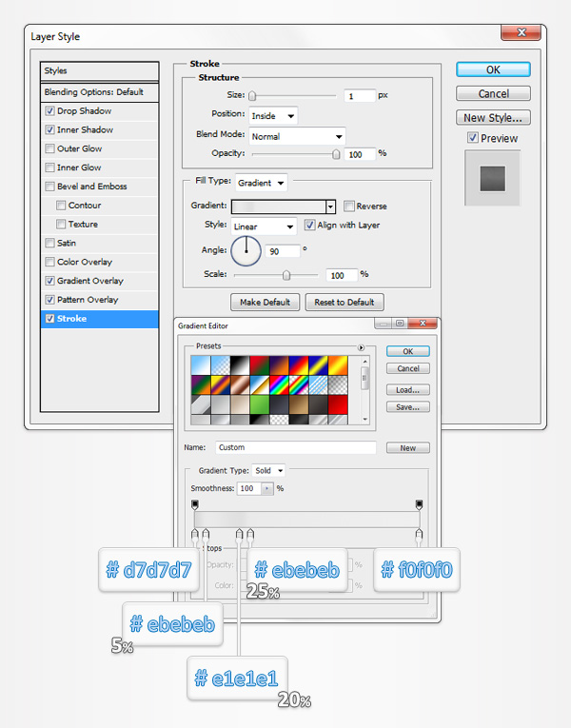Toggle the Align with Layer checkbox

(x=309, y=226)
